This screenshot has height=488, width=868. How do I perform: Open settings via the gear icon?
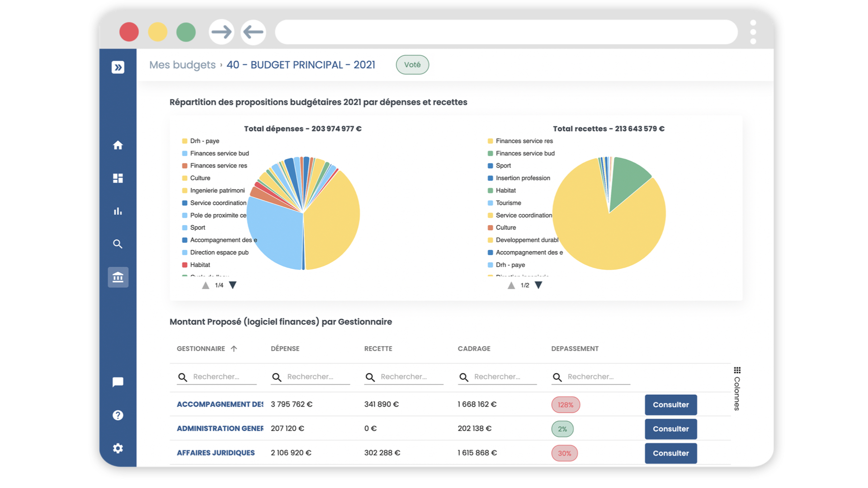[118, 448]
